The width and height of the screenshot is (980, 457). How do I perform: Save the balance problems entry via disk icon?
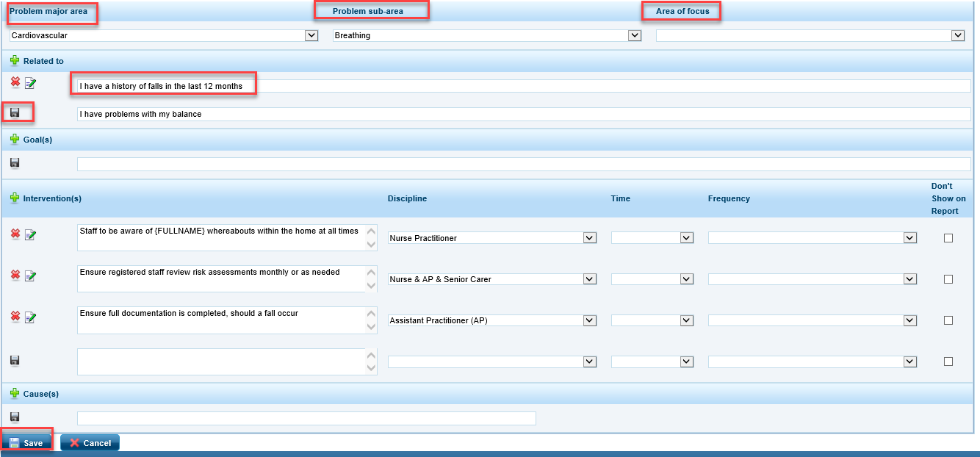[x=15, y=113]
